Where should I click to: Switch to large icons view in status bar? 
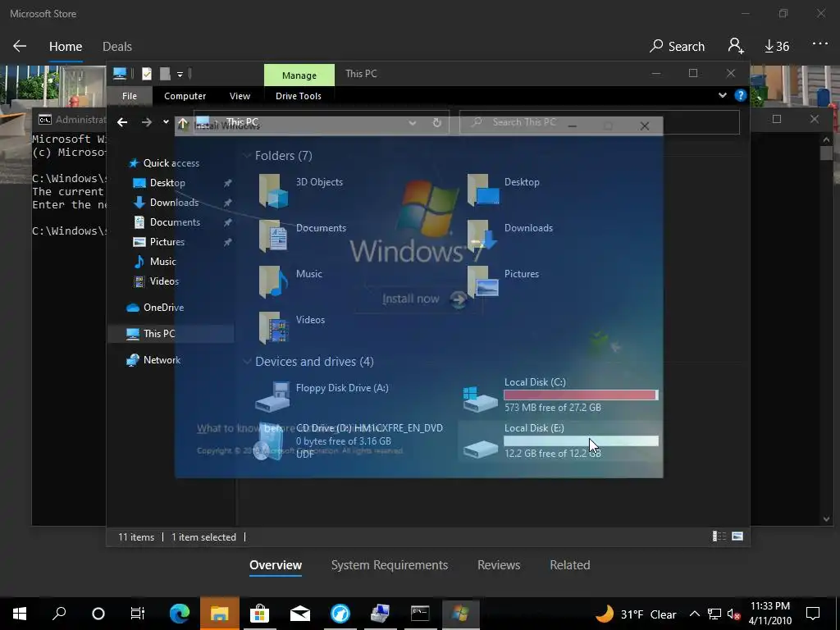point(737,536)
